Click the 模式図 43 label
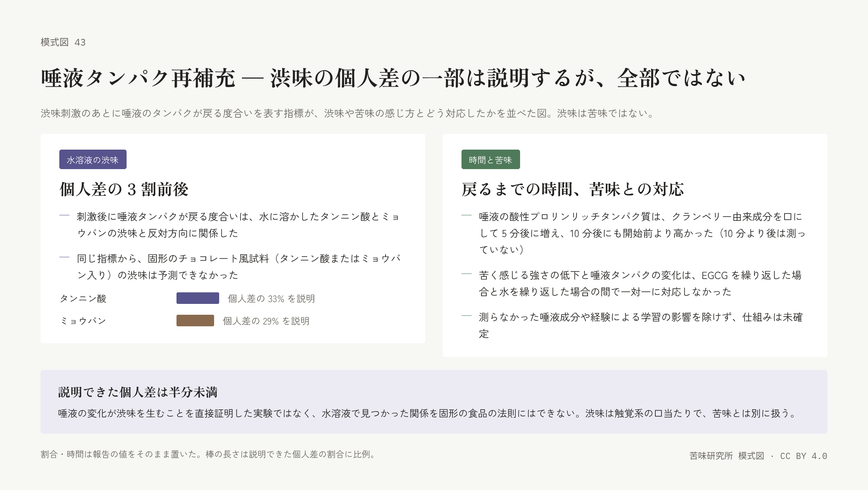868x490 pixels. coord(63,42)
